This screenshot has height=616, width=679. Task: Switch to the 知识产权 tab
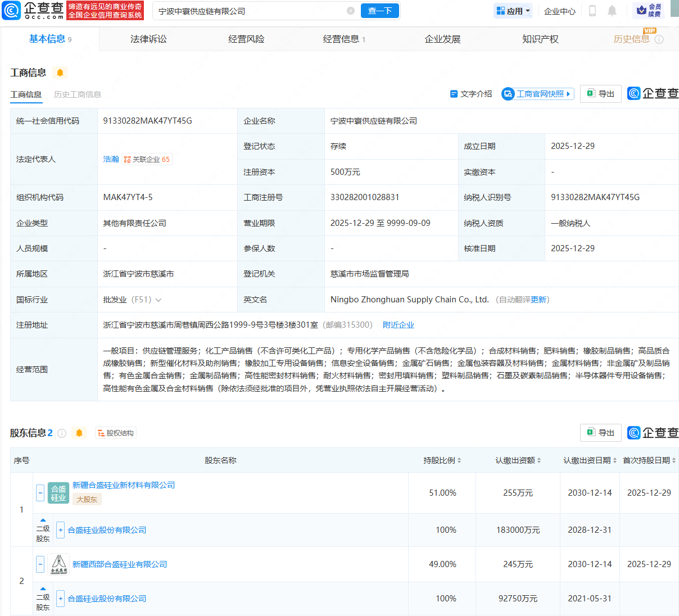coord(540,39)
